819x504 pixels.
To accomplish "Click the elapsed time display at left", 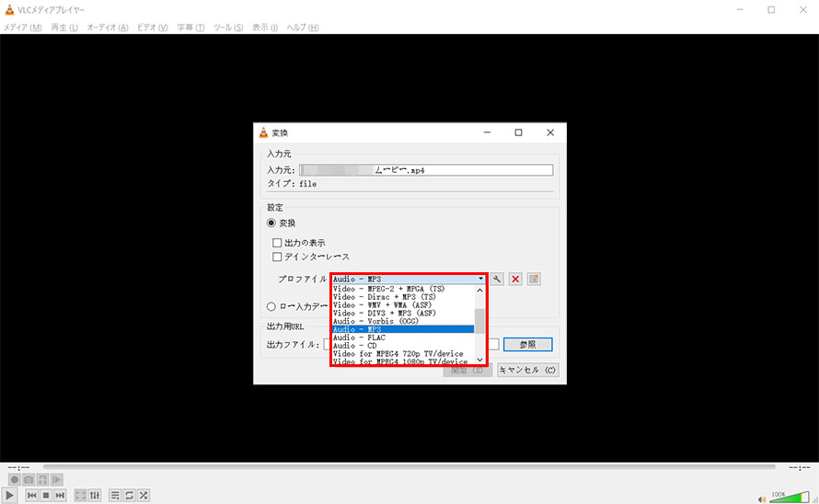I will [19, 467].
